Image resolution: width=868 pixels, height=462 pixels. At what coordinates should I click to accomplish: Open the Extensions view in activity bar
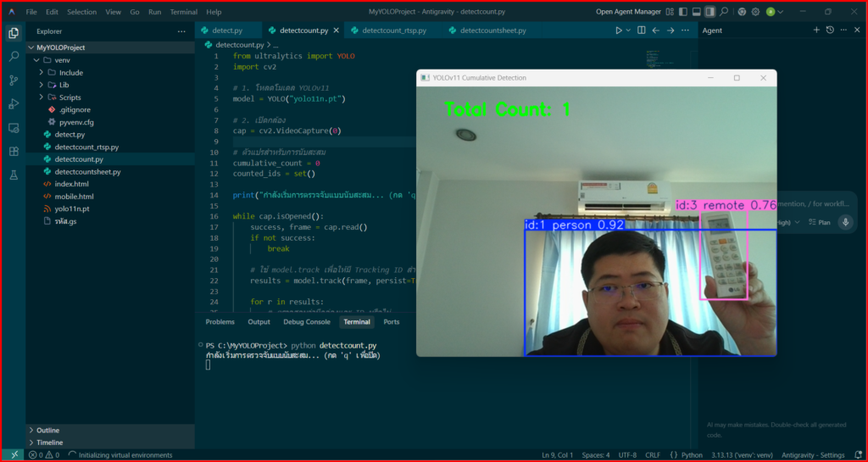tap(14, 151)
